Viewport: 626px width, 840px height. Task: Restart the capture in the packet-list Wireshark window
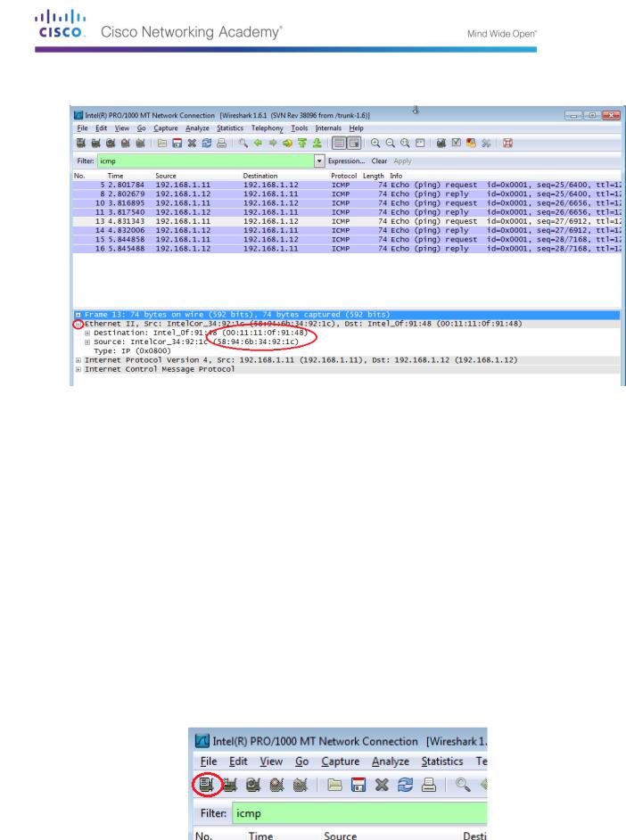click(140, 143)
